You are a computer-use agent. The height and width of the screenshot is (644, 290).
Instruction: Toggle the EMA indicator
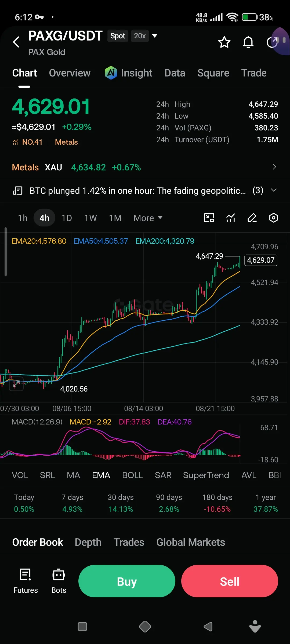click(x=101, y=475)
